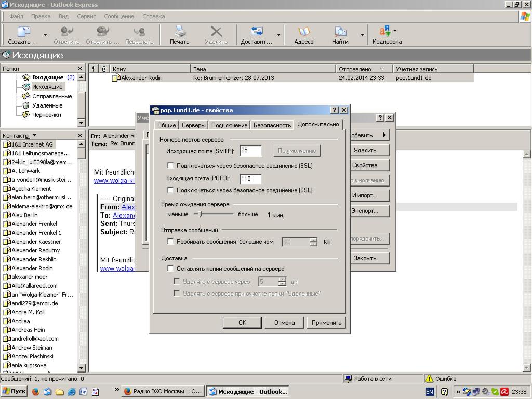
Task: Open dropdown arrow beside Найти
Action: [362, 35]
